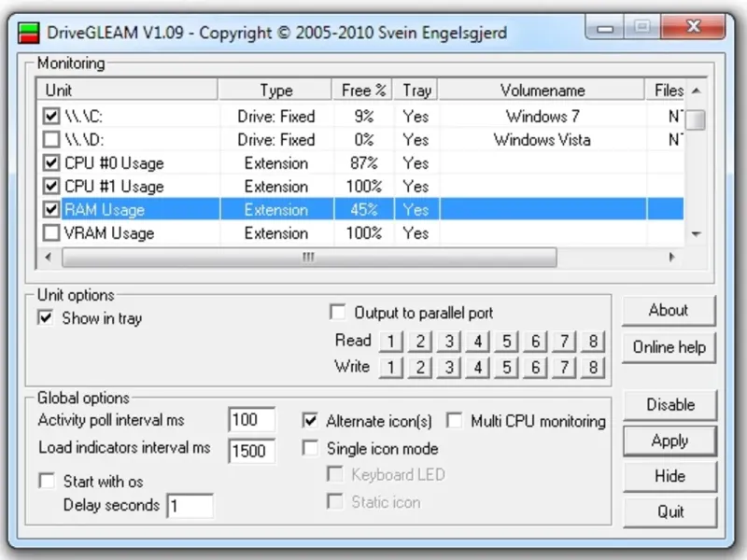The image size is (747, 560).
Task: Check the VRAM Usage checkbox
Action: coord(51,232)
